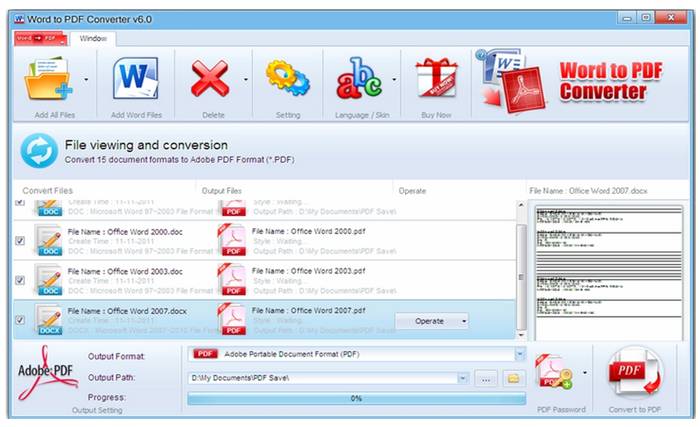Select File Name : Office Word 2003.doc text
This screenshot has width=700, height=427.
tap(125, 271)
